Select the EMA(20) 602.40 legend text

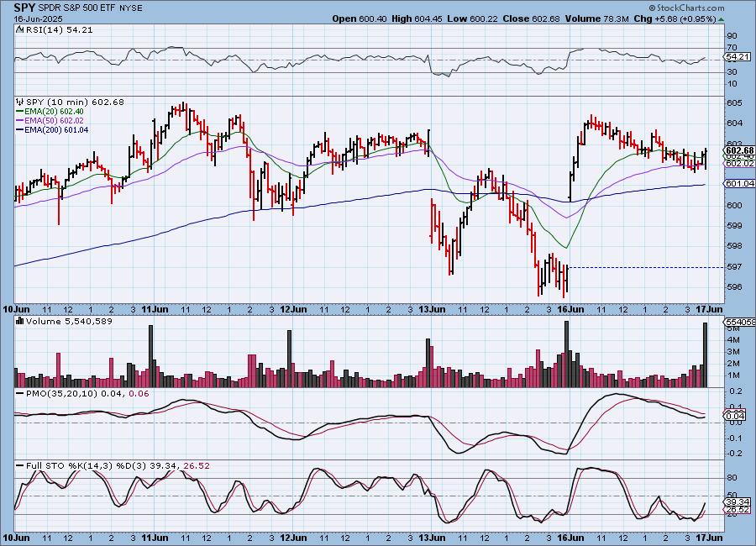[54, 112]
